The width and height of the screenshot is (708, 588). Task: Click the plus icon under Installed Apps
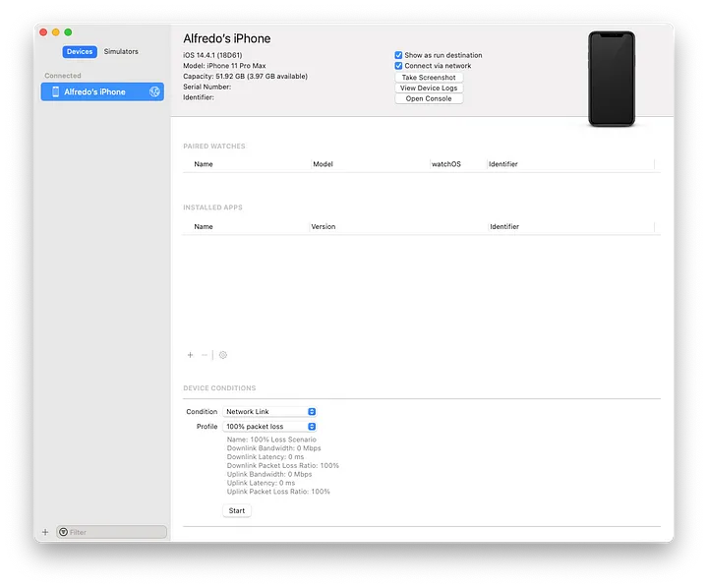click(190, 355)
